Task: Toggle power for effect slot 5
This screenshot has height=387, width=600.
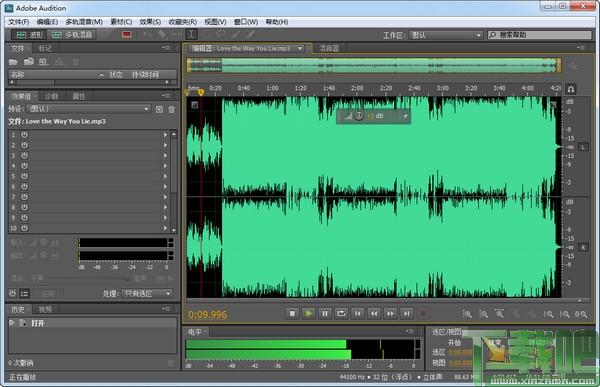Action: tap(24, 176)
